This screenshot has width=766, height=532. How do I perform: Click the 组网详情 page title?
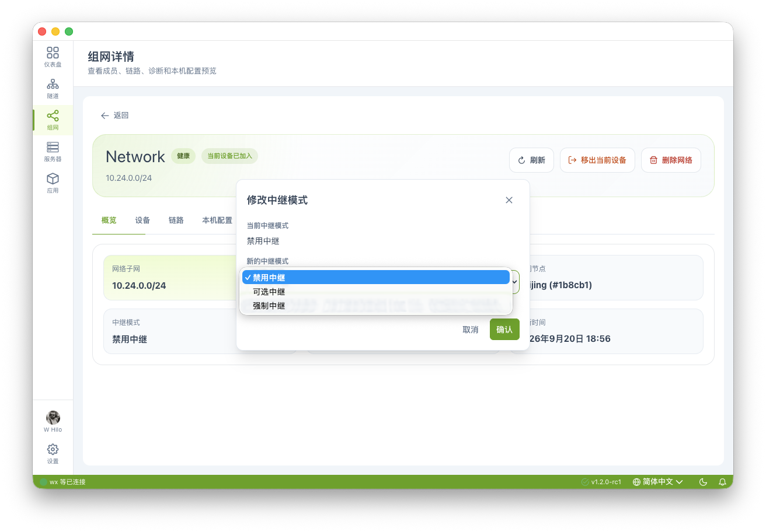coord(111,57)
